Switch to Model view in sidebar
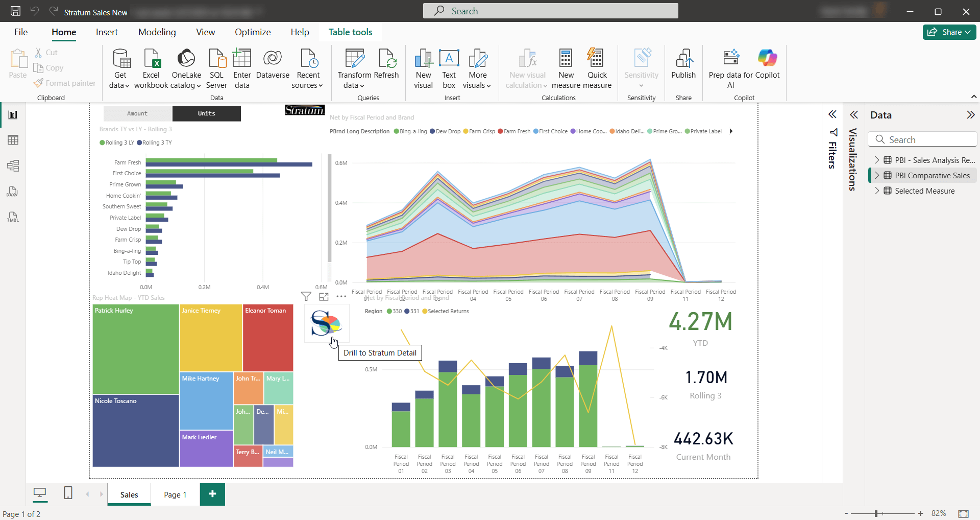The width and height of the screenshot is (980, 520). pos(13,166)
